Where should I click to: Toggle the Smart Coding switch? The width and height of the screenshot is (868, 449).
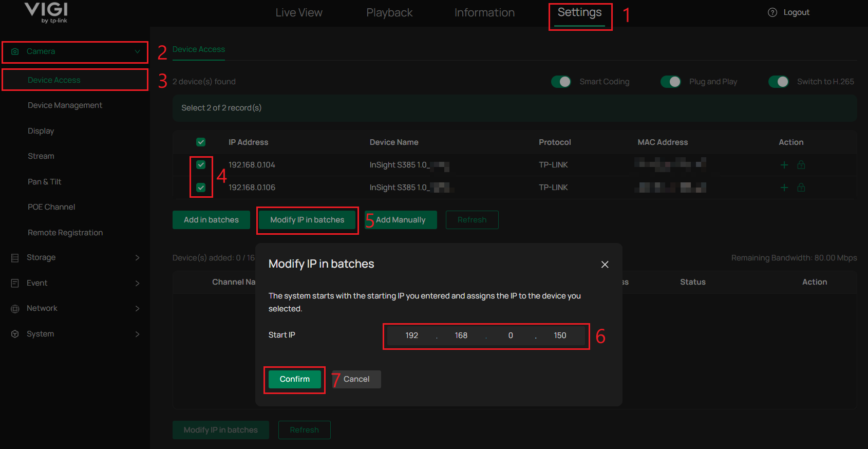click(x=561, y=82)
